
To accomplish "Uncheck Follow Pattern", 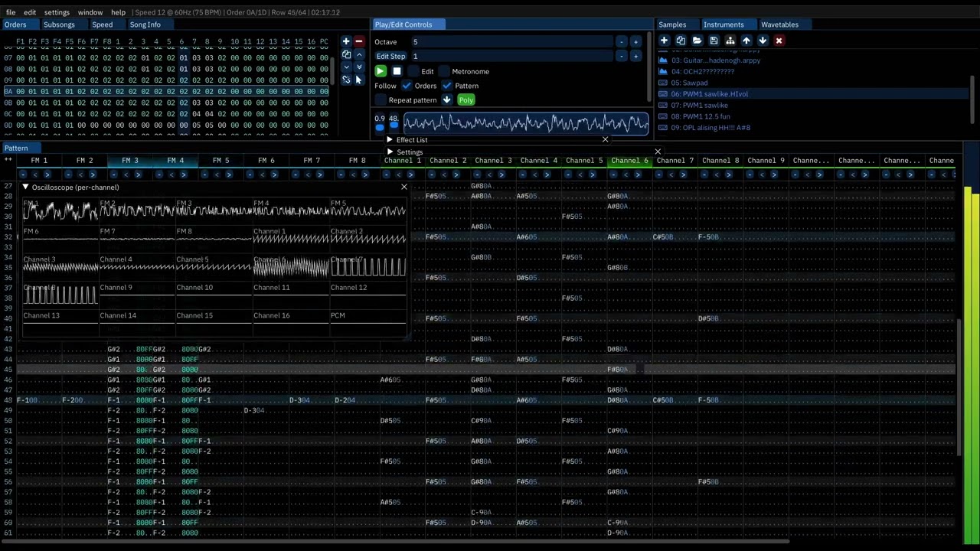I will (x=447, y=86).
